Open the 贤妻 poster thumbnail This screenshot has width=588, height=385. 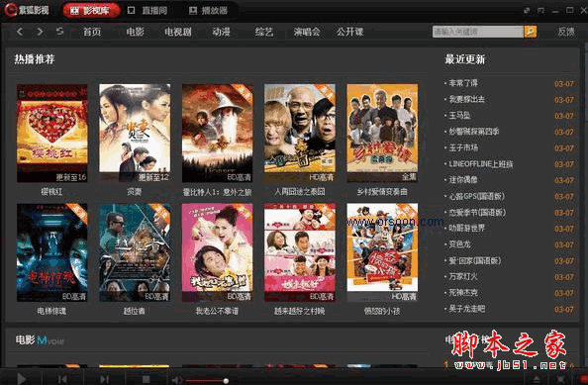tap(135, 133)
